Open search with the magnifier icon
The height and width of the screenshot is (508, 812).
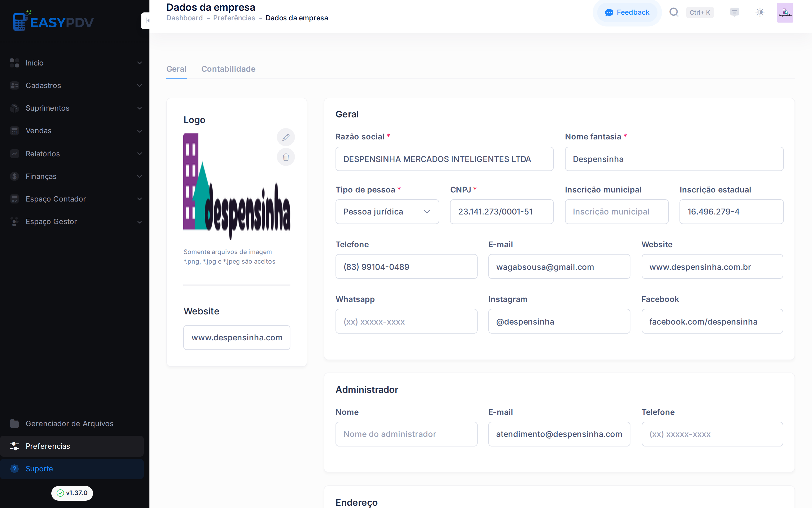point(674,12)
